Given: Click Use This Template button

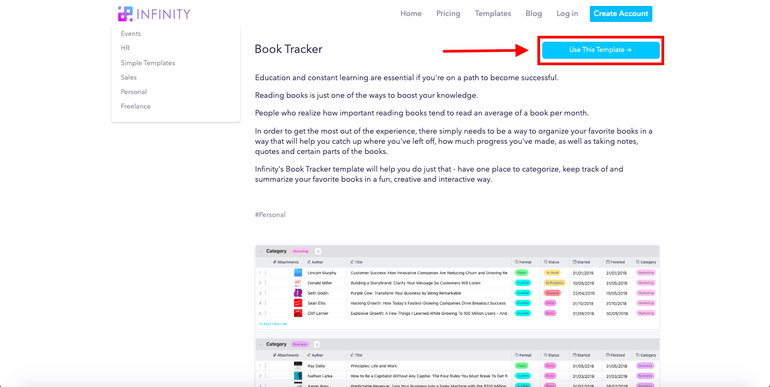Looking at the screenshot, I should click(x=601, y=50).
